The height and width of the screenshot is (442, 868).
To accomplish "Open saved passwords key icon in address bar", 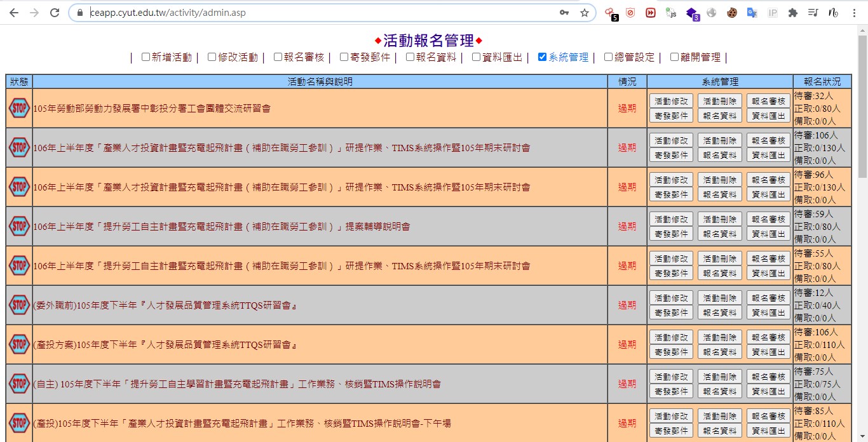I will (564, 13).
